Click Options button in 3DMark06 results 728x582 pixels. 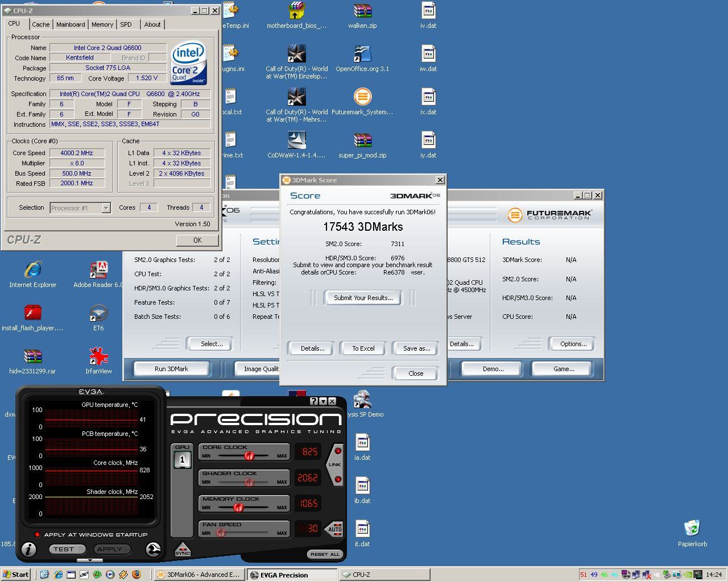[573, 344]
